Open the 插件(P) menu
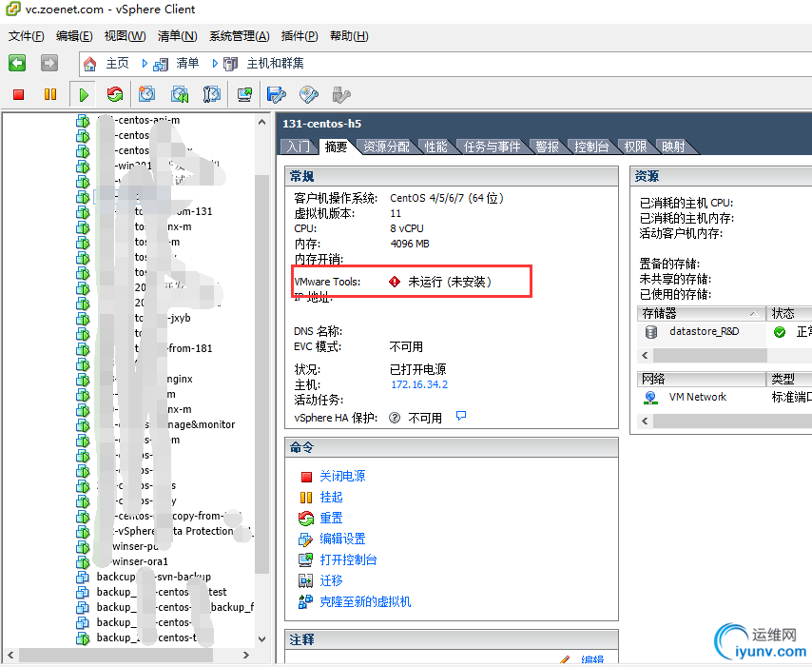812x667 pixels. [x=300, y=36]
